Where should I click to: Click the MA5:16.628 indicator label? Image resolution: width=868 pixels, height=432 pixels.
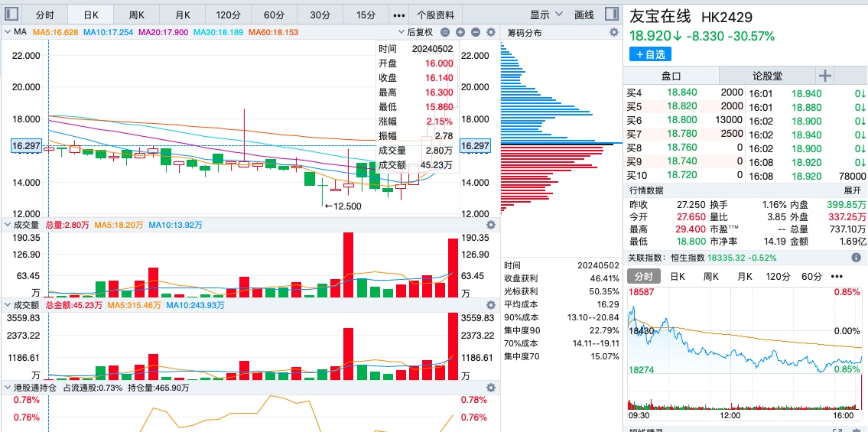(55, 33)
